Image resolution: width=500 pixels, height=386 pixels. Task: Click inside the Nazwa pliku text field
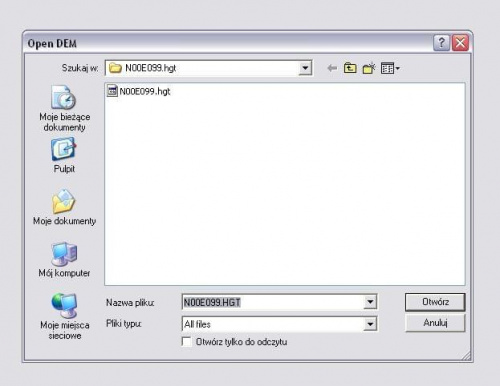[x=273, y=302]
